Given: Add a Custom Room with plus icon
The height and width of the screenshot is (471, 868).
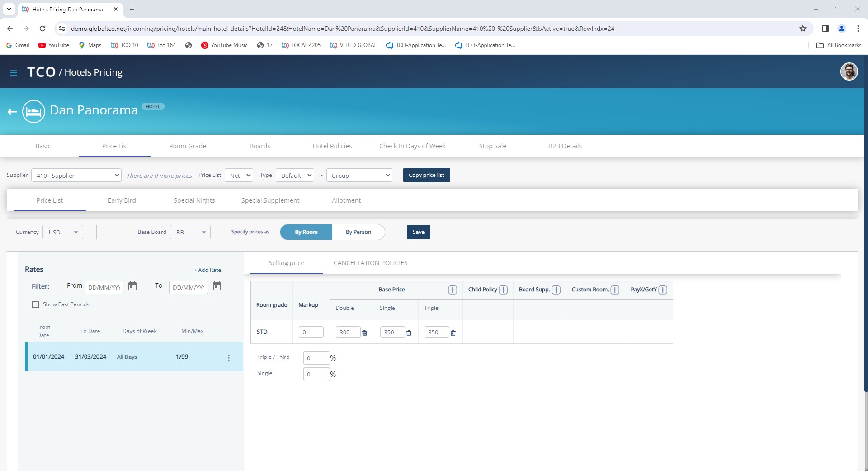Looking at the screenshot, I should click(615, 290).
